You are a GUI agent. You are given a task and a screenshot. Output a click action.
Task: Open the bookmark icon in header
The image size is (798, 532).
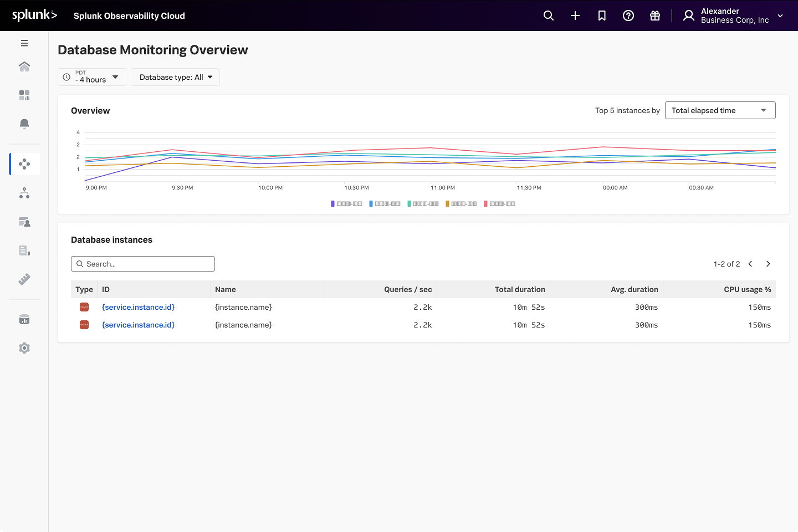click(x=602, y=16)
